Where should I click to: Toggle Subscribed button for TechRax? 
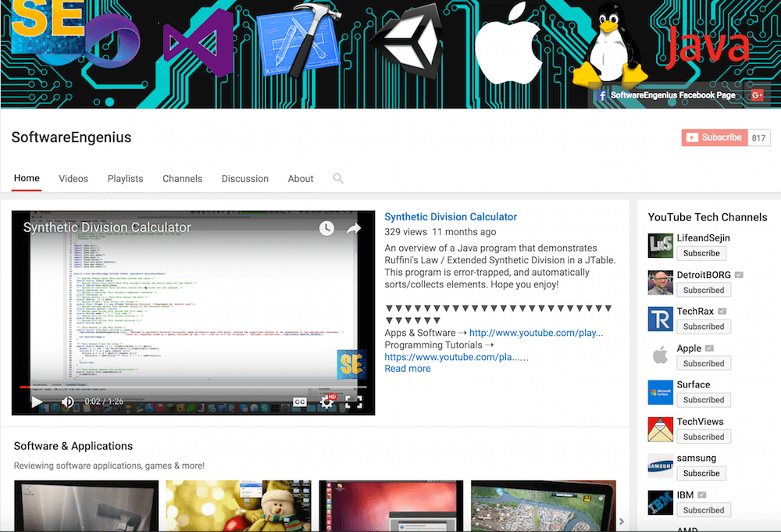tap(704, 327)
